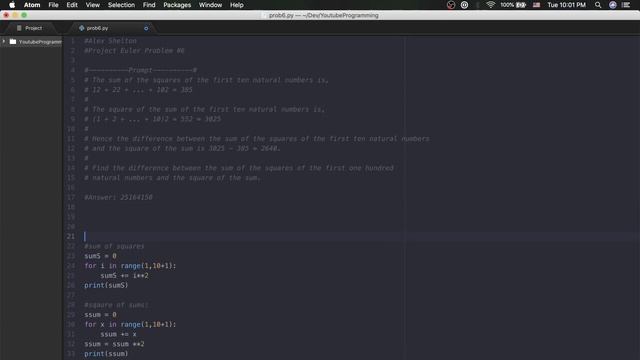The image size is (640, 360).
Task: Open the View menu
Action: [x=93, y=5]
